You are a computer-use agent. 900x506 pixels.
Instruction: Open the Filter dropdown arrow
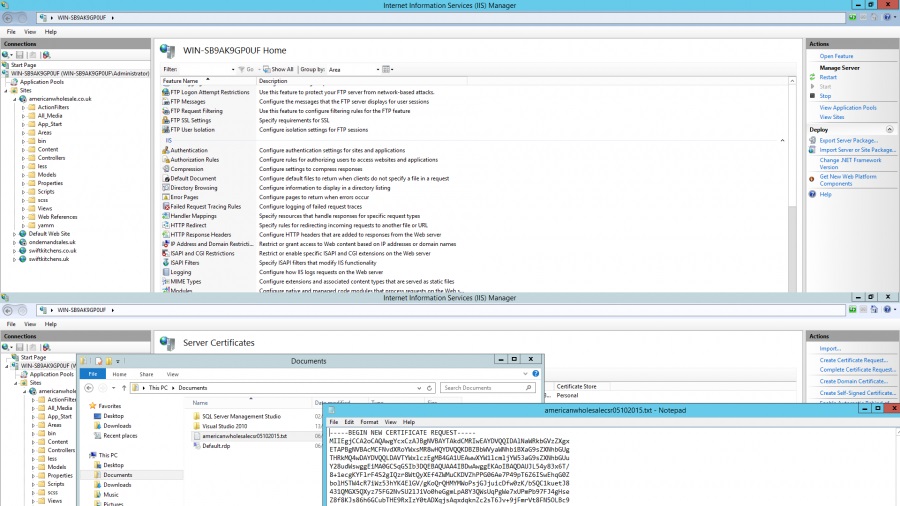233,69
